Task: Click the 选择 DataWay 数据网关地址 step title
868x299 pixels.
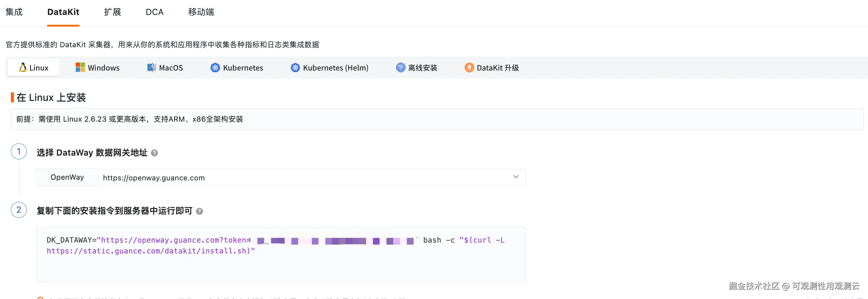Action: pos(92,153)
